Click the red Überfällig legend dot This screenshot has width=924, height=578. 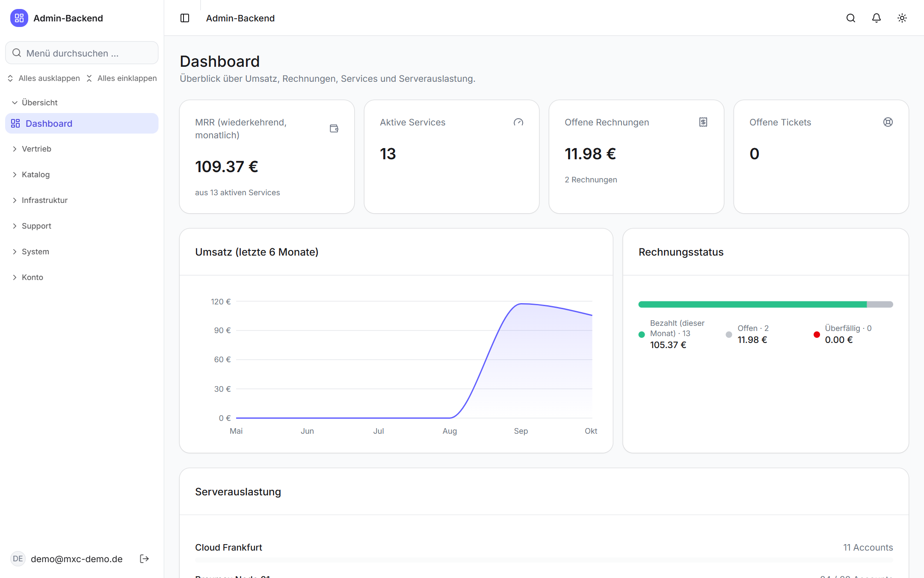click(817, 334)
